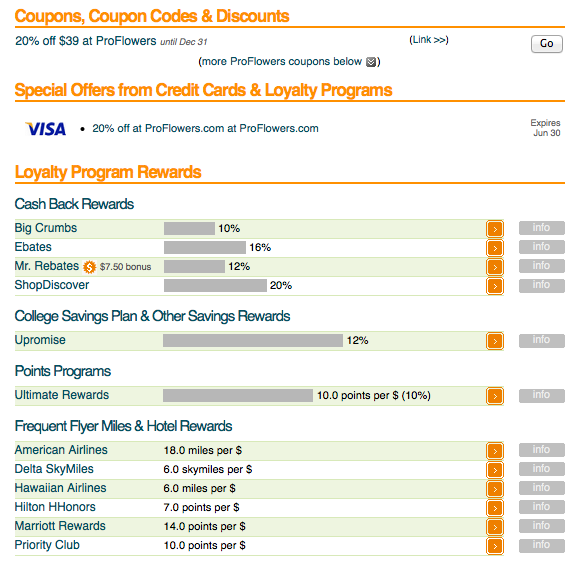Click the orange arrow for Marriott Rewards

tap(495, 527)
